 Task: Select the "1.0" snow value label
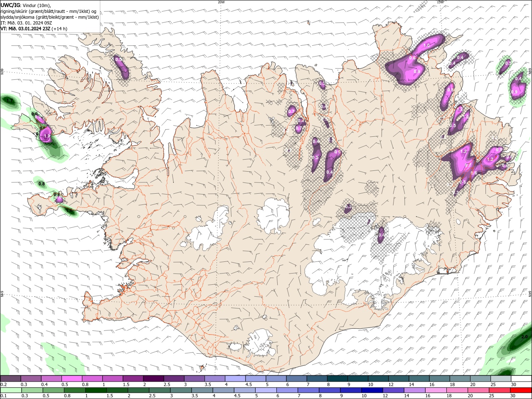426,45
